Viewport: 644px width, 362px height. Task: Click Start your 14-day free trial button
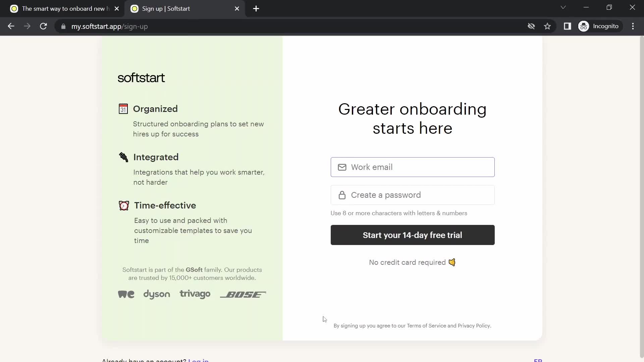pyautogui.click(x=412, y=235)
